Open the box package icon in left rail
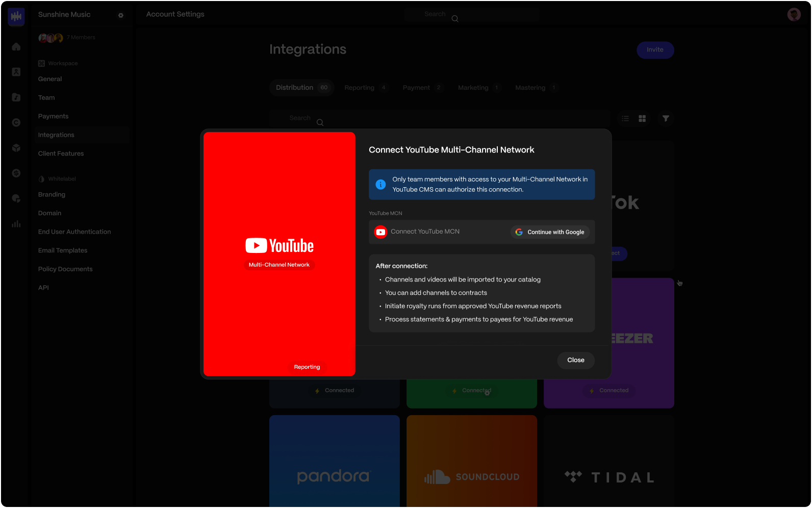Screen dimensions: 812x508 (x=16, y=148)
